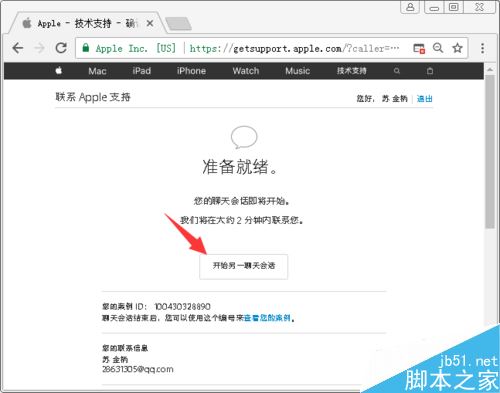Click the 退出 sign-out link

(424, 99)
